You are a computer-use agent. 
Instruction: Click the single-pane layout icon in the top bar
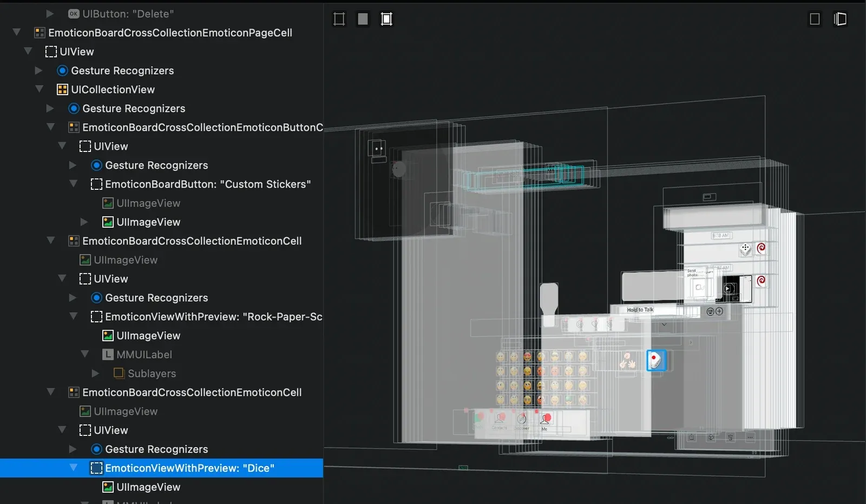[815, 19]
